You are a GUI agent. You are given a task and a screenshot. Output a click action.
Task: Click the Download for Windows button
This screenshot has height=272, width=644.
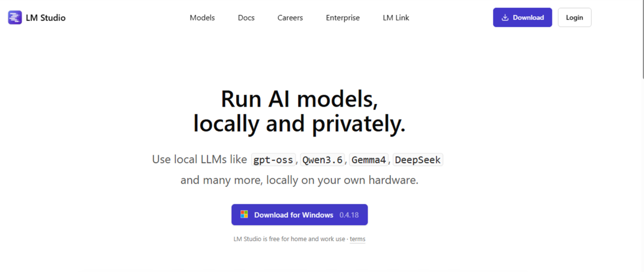click(299, 214)
